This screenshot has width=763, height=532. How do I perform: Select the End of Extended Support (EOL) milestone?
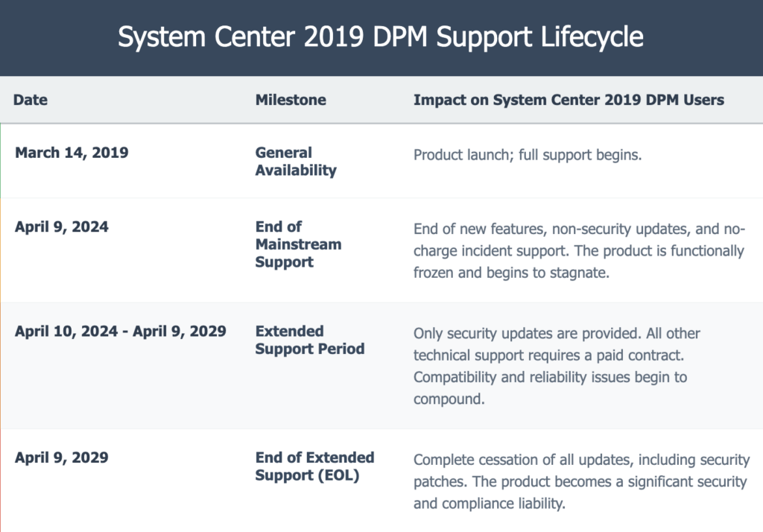click(x=314, y=466)
